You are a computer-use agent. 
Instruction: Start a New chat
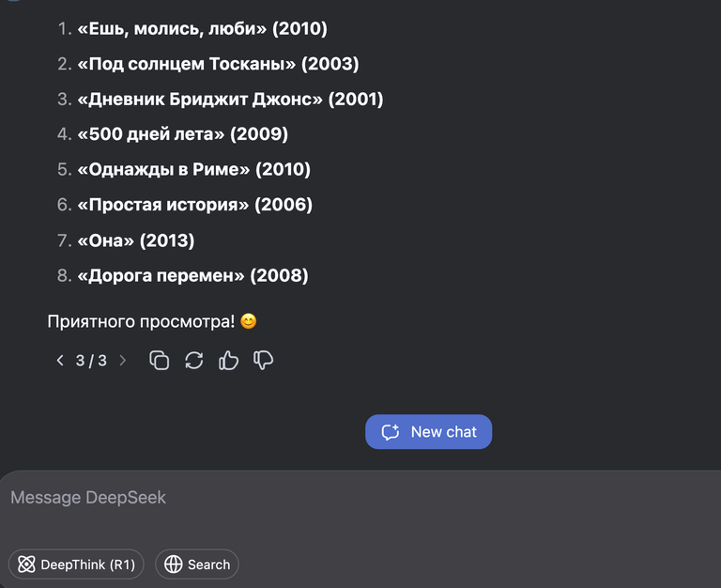click(429, 432)
